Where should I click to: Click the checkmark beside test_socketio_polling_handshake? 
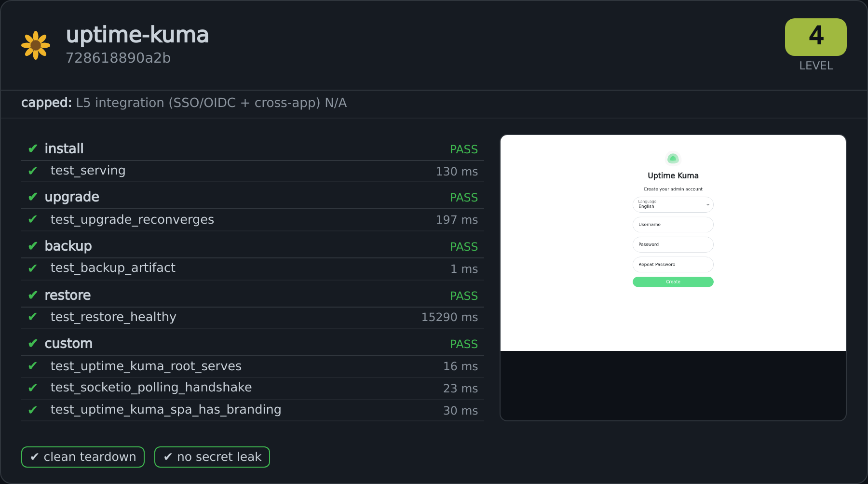(x=33, y=388)
